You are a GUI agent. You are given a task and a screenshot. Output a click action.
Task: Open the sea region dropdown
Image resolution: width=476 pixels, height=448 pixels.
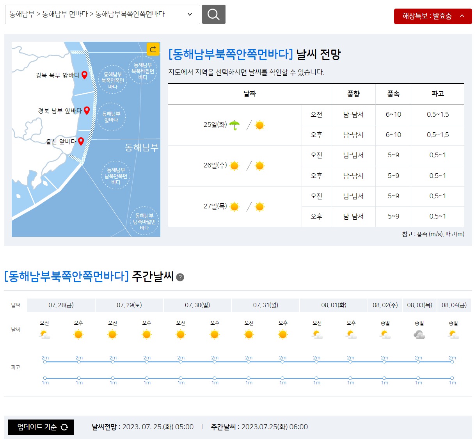pos(103,14)
